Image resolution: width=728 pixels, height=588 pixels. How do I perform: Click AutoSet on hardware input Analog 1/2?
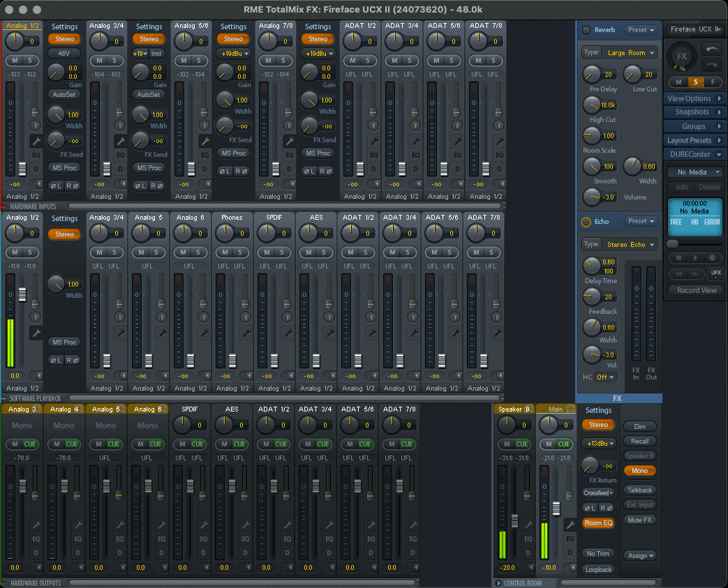point(64,95)
